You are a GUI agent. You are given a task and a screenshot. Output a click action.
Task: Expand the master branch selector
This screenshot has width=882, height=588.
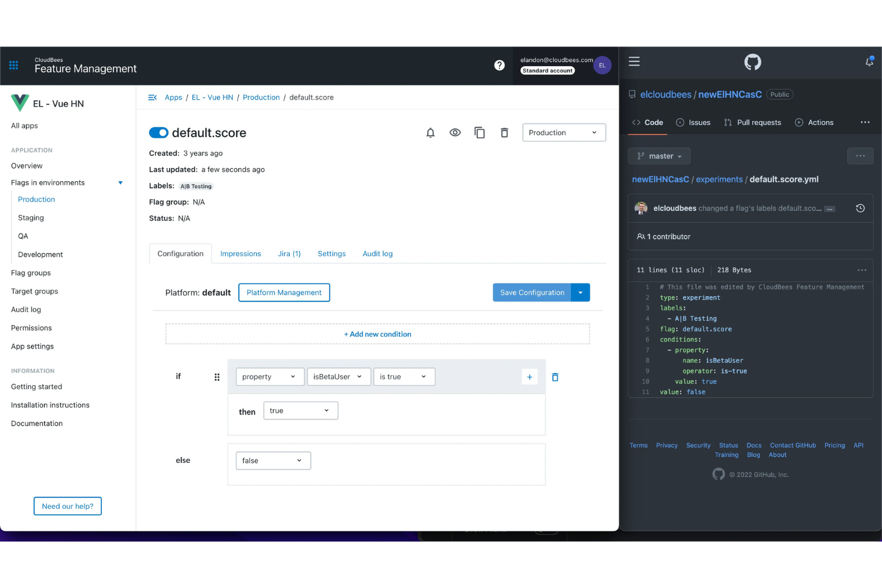coord(659,155)
